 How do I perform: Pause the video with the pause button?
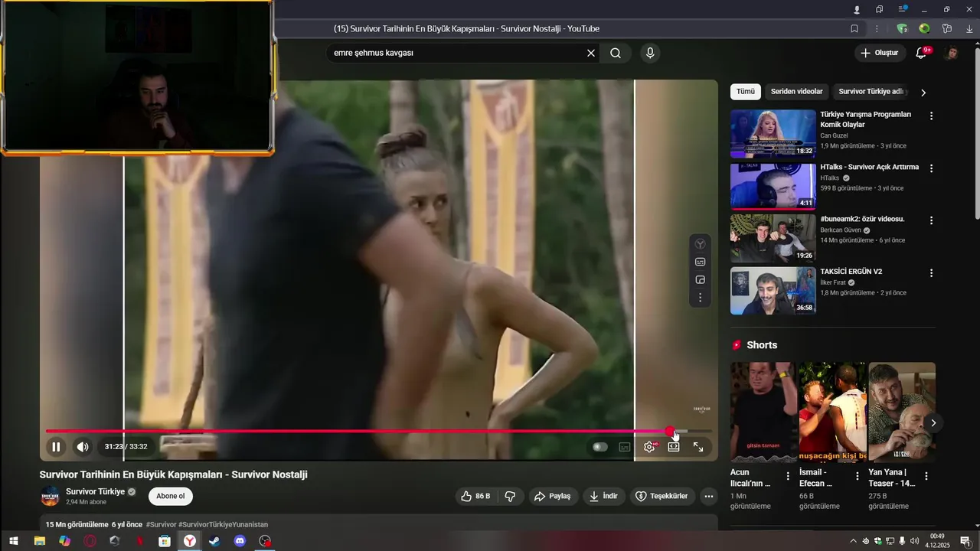(56, 447)
